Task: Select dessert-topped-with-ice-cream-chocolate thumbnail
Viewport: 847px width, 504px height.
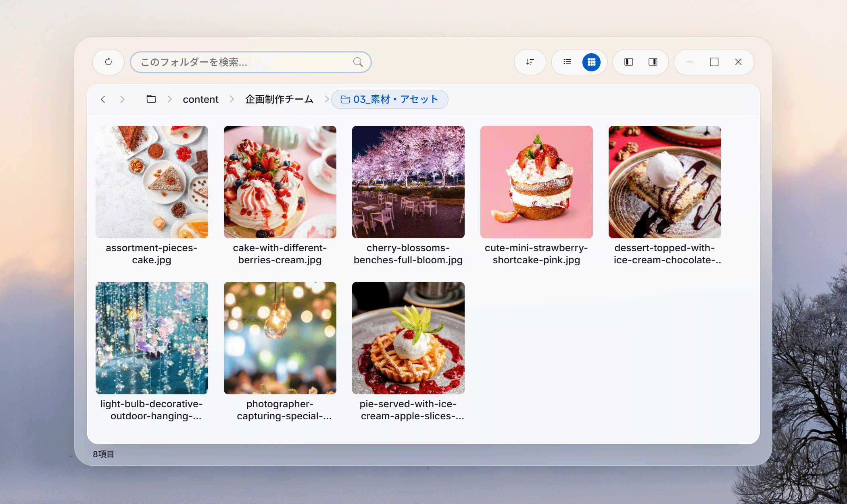Action: pyautogui.click(x=665, y=182)
